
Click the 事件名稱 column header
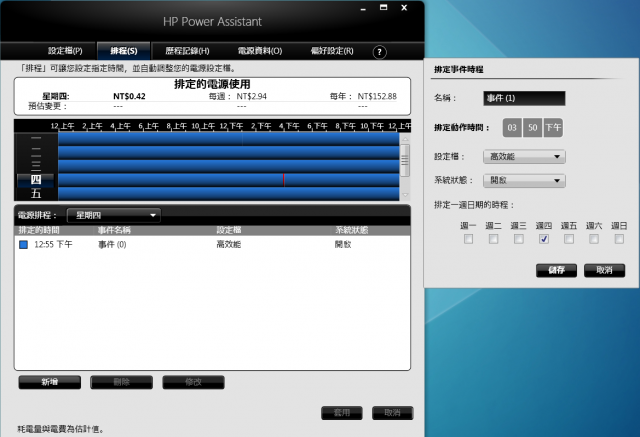[114, 230]
